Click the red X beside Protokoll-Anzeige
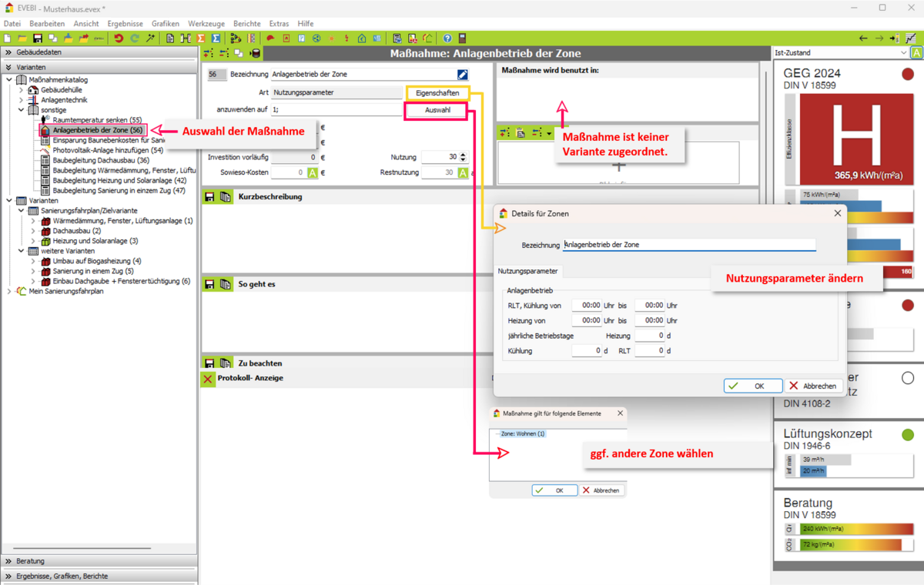Screen dimensions: 924x585 pyautogui.click(x=208, y=379)
